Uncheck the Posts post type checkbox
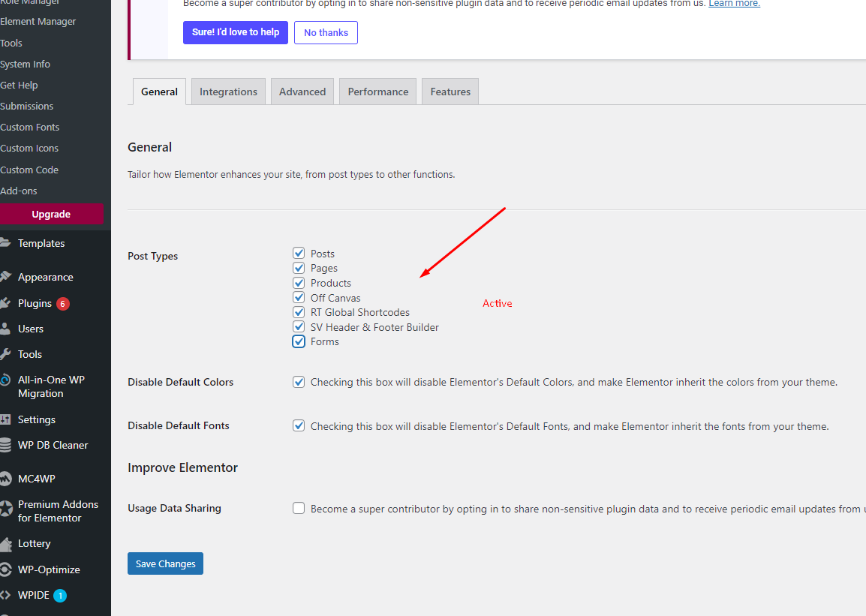Image resolution: width=866 pixels, height=616 pixels. tap(299, 254)
